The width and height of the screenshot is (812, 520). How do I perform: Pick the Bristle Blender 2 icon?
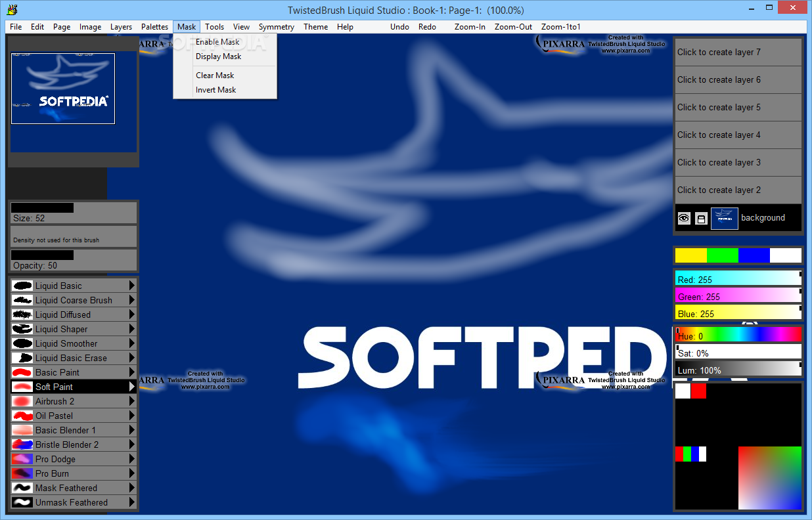(x=22, y=444)
